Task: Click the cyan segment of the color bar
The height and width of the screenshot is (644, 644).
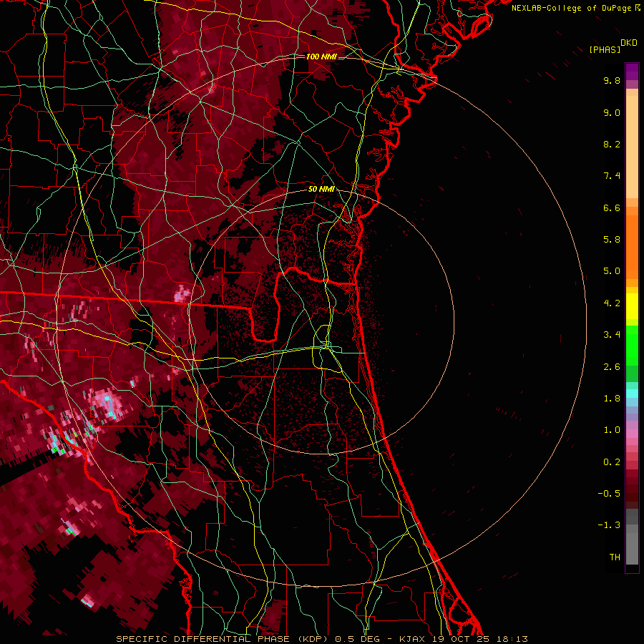Action: [x=632, y=394]
